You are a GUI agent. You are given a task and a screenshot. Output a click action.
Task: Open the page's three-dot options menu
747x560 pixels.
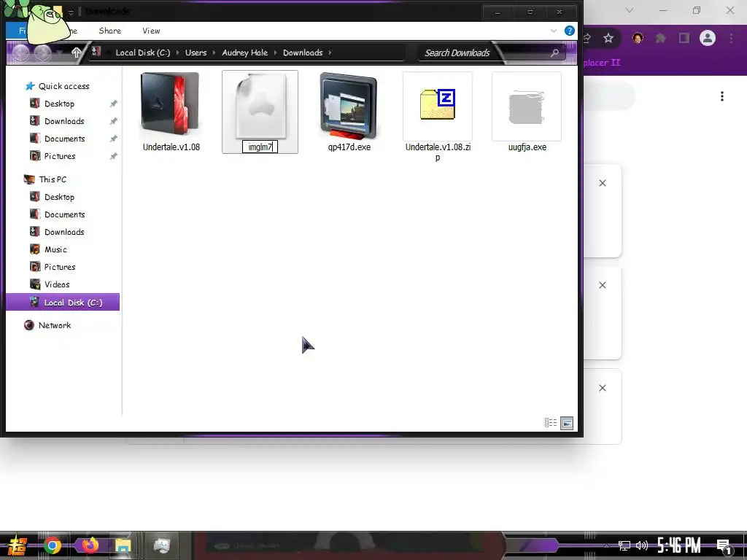722,96
